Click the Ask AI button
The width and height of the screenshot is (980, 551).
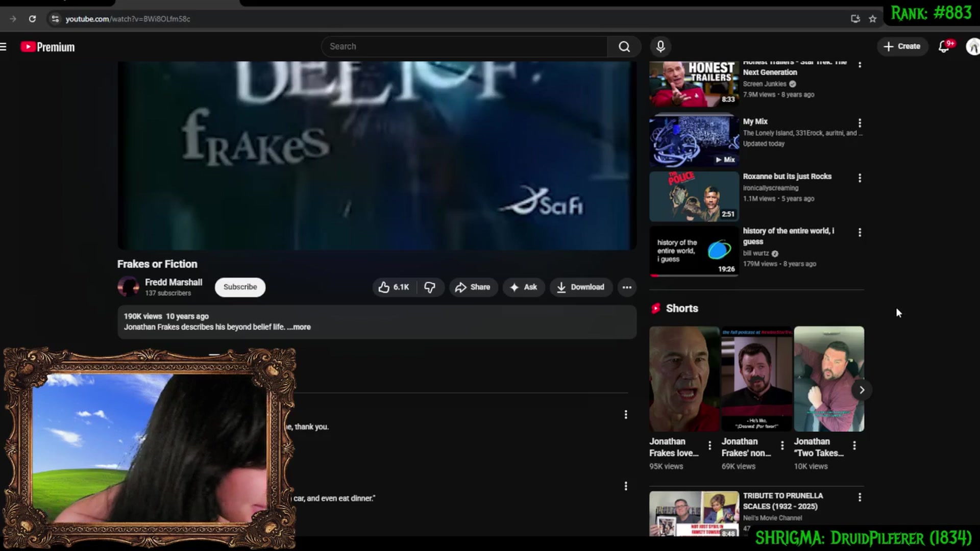[524, 287]
